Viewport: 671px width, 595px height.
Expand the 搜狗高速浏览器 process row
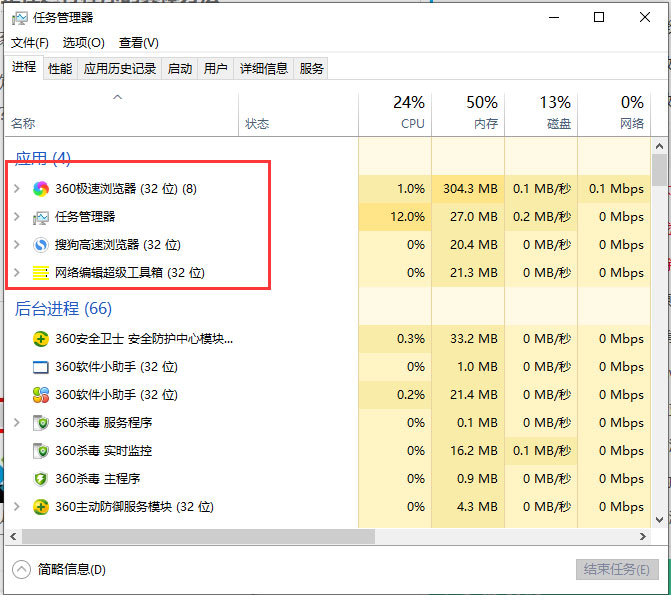[17, 245]
